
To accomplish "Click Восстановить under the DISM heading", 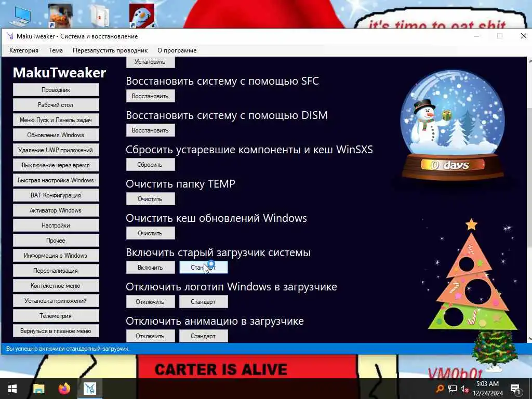I will (x=150, y=130).
